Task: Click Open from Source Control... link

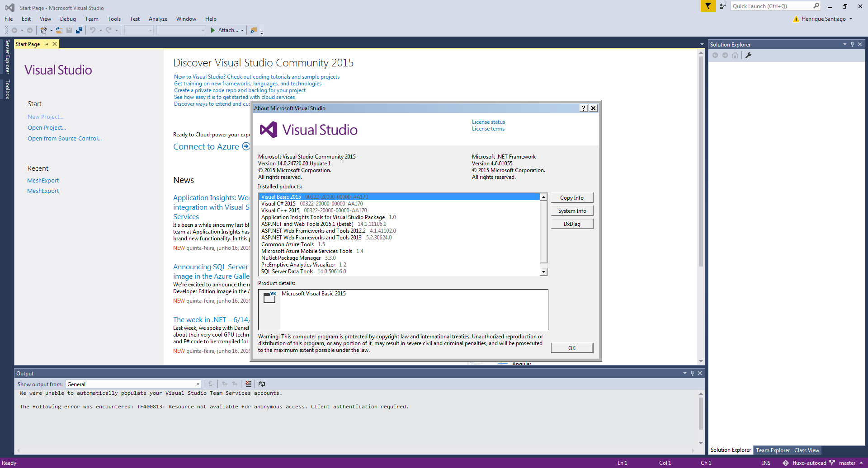Action: (65, 139)
